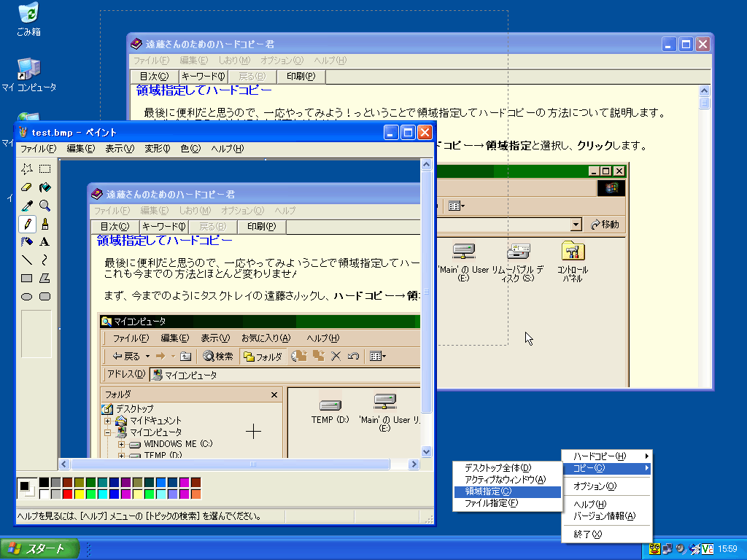
Task: Click Paint's horizontal scrollbar left arrow
Action: [64, 464]
